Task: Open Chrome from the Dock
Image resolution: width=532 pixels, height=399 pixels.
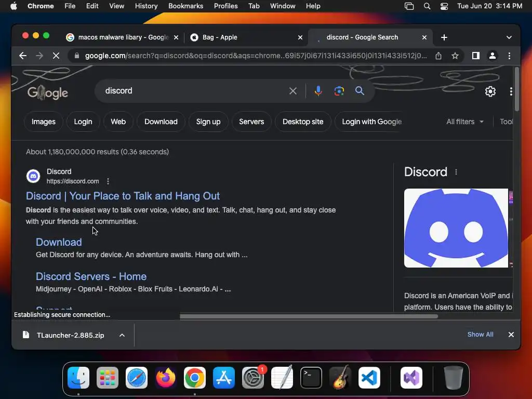Action: [x=195, y=378]
